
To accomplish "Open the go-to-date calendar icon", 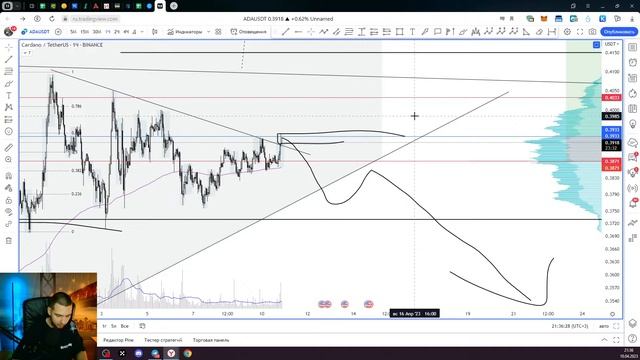I will tap(142, 326).
